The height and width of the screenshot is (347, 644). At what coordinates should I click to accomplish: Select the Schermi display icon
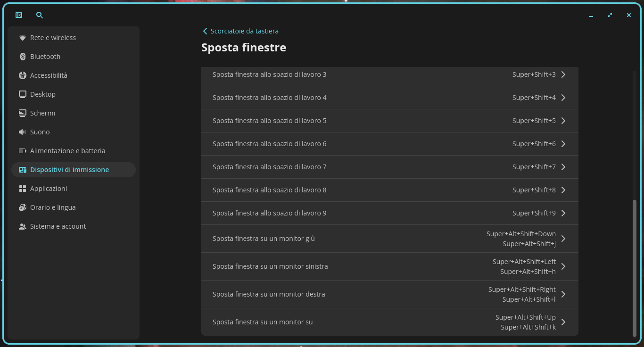click(x=22, y=113)
